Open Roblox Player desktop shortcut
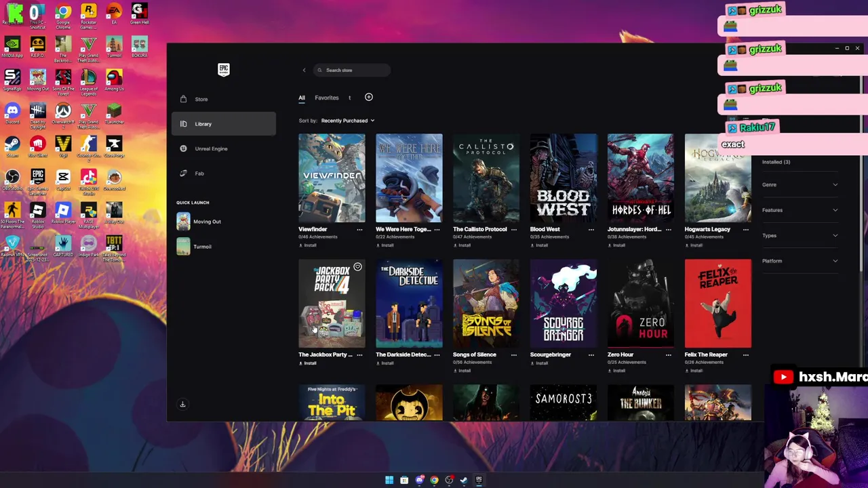The width and height of the screenshot is (868, 488). click(x=63, y=214)
